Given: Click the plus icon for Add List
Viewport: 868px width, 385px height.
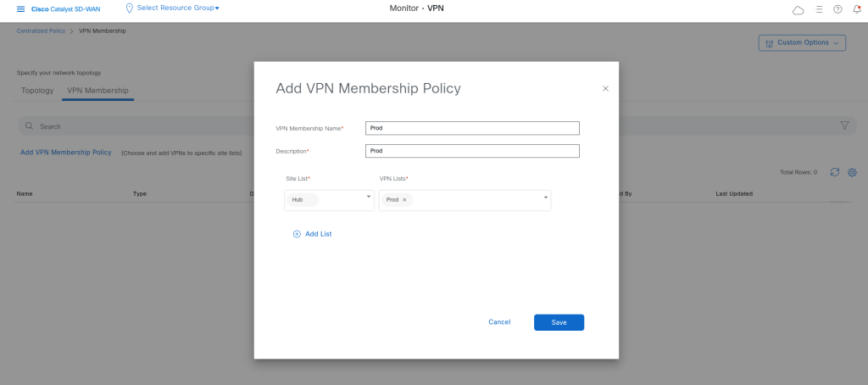Looking at the screenshot, I should point(297,234).
